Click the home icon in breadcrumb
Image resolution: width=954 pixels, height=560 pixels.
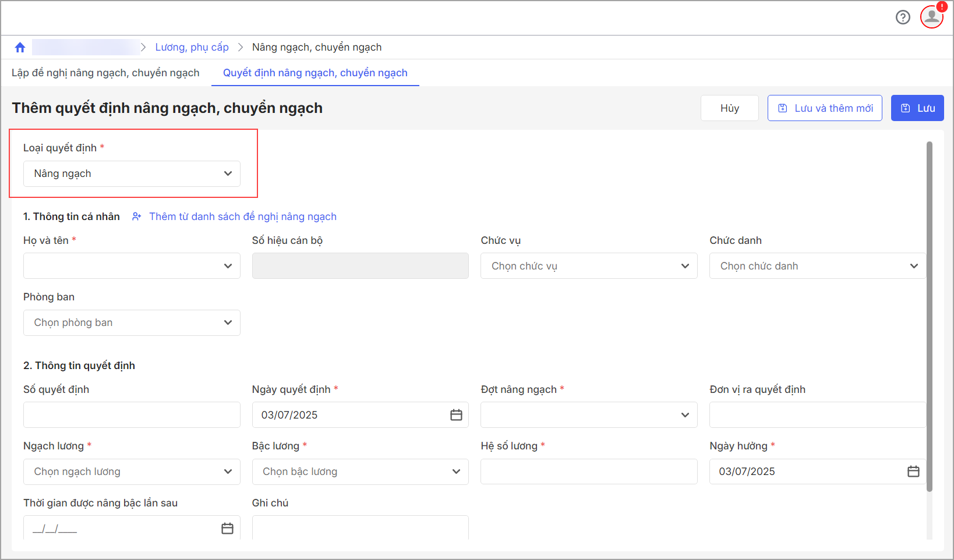20,48
